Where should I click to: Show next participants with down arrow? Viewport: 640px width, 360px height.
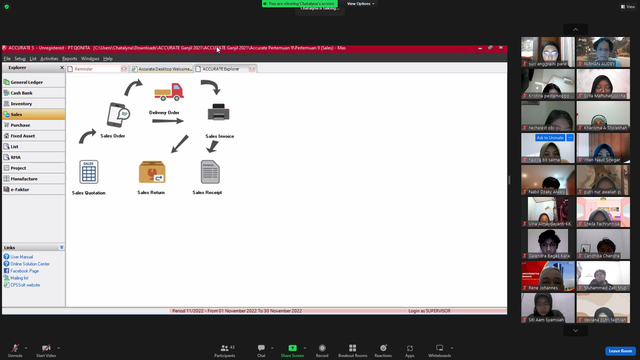576,331
